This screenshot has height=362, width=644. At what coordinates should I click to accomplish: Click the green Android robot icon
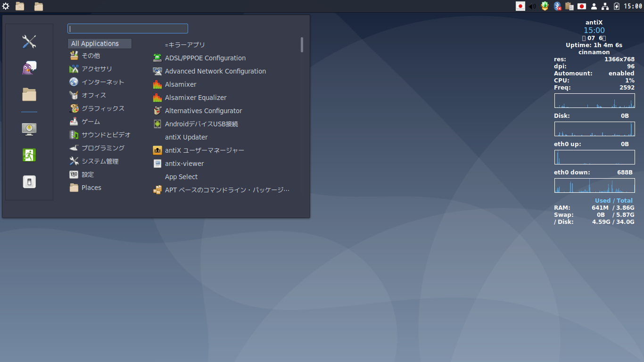[x=157, y=124]
